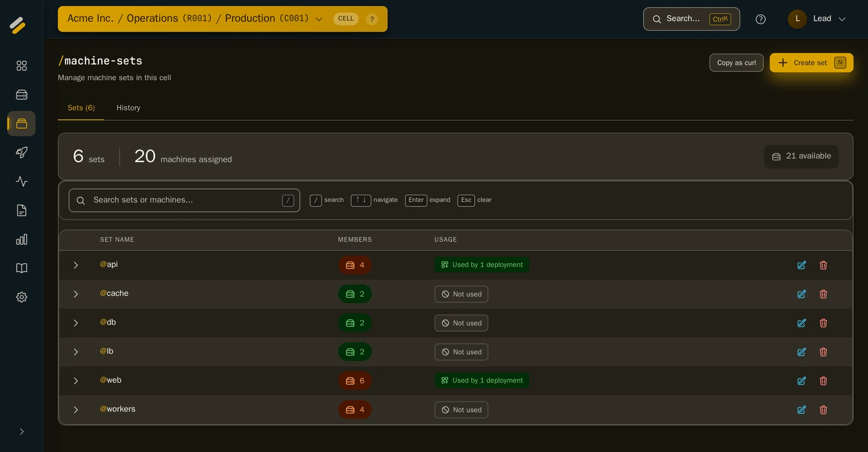The height and width of the screenshot is (452, 868).
Task: Click the @lb member count badge
Action: [355, 352]
